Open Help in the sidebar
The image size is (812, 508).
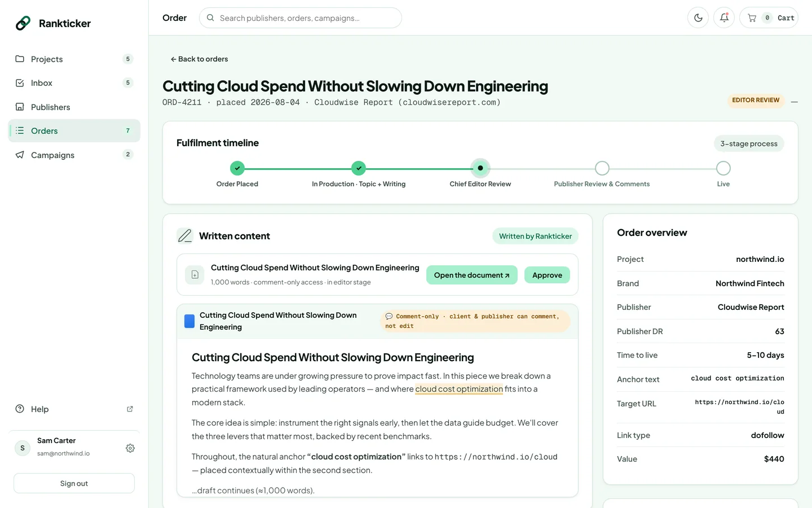(x=74, y=409)
